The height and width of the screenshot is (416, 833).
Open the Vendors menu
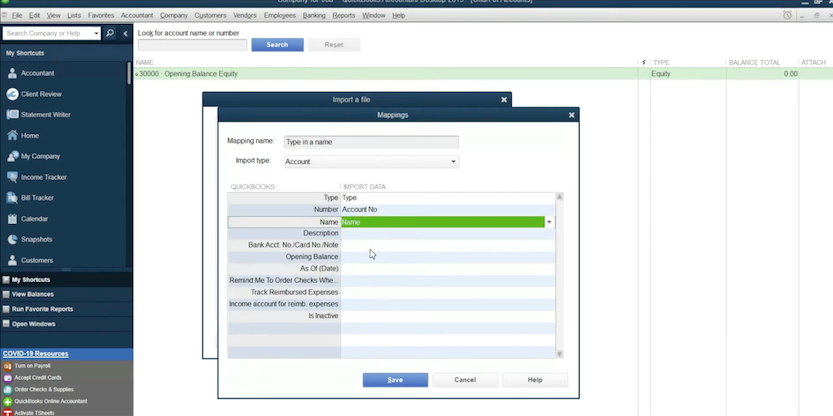245,15
